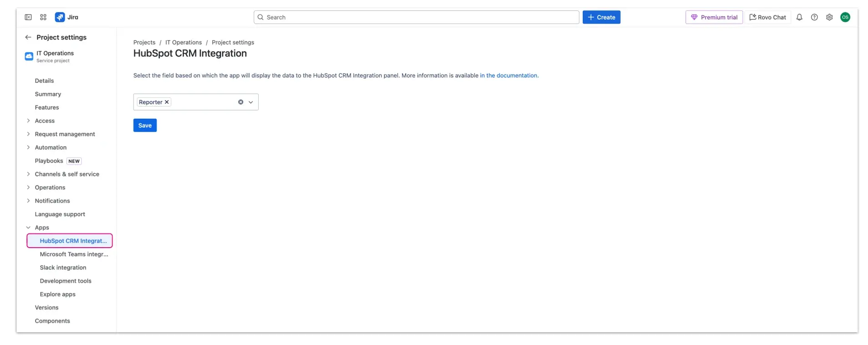Collapse the sidebar via the panel icon
This screenshot has width=868, height=345.
click(x=28, y=17)
